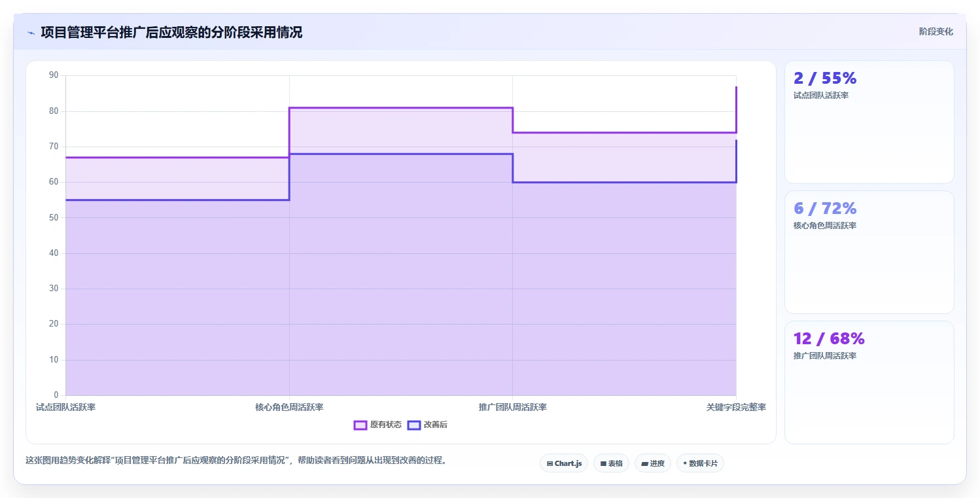Click the 改善后 blue legend swatch
The width and height of the screenshot is (980, 498).
tap(413, 425)
